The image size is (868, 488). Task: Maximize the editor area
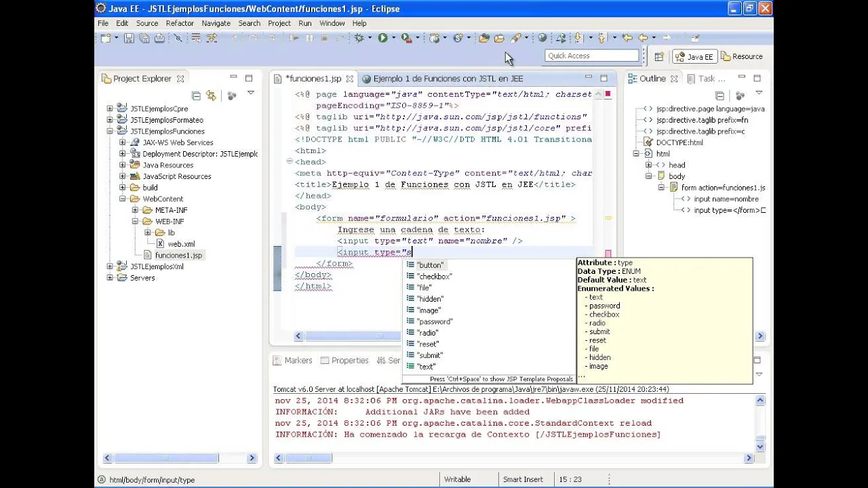[604, 78]
